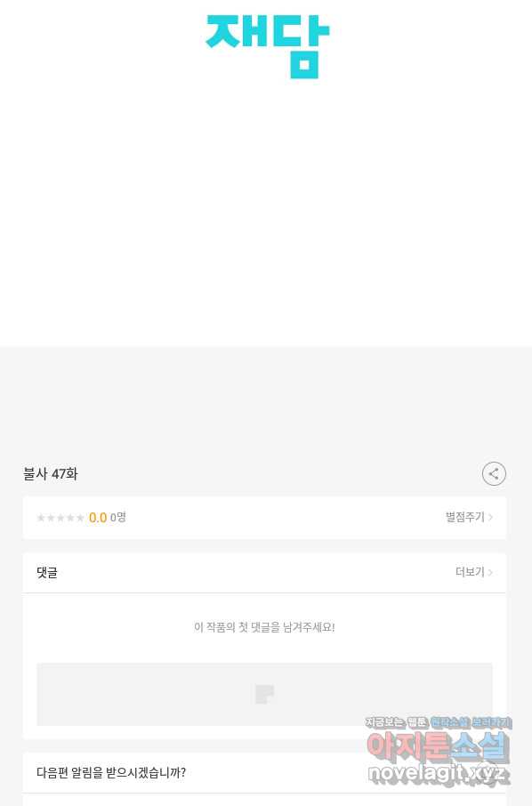
Task: Visit the novelagit.xyz link
Action: [x=439, y=772]
